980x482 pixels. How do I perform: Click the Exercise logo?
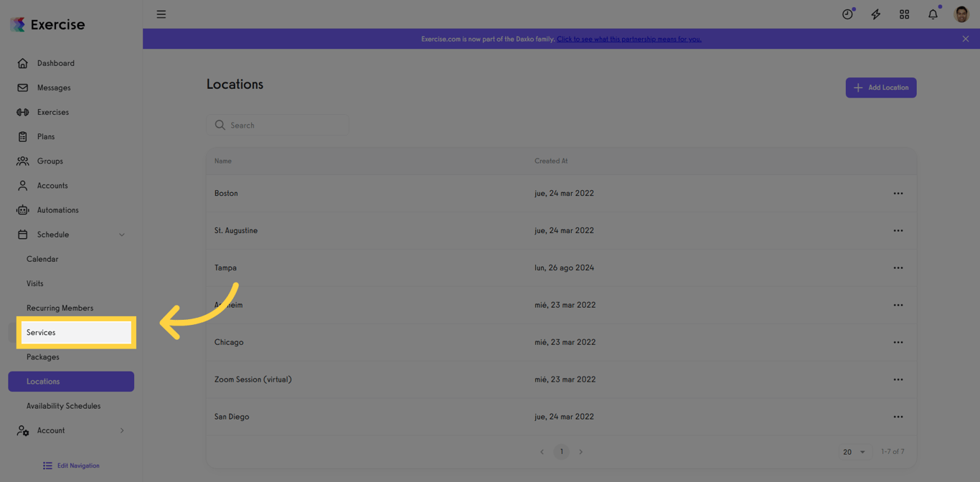tap(47, 24)
